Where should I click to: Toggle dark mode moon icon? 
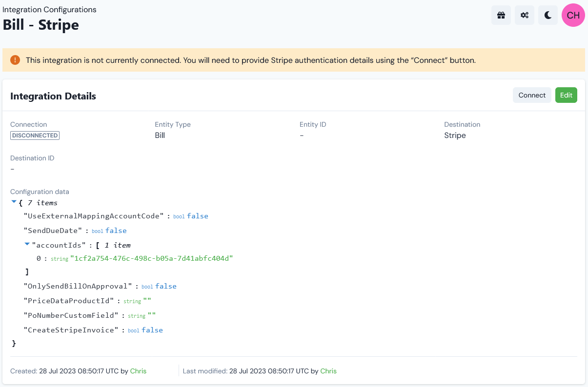pos(548,15)
